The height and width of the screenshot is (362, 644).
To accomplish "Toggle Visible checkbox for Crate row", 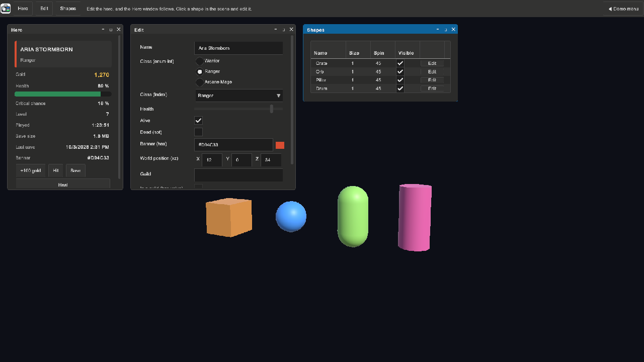I will [x=400, y=63].
